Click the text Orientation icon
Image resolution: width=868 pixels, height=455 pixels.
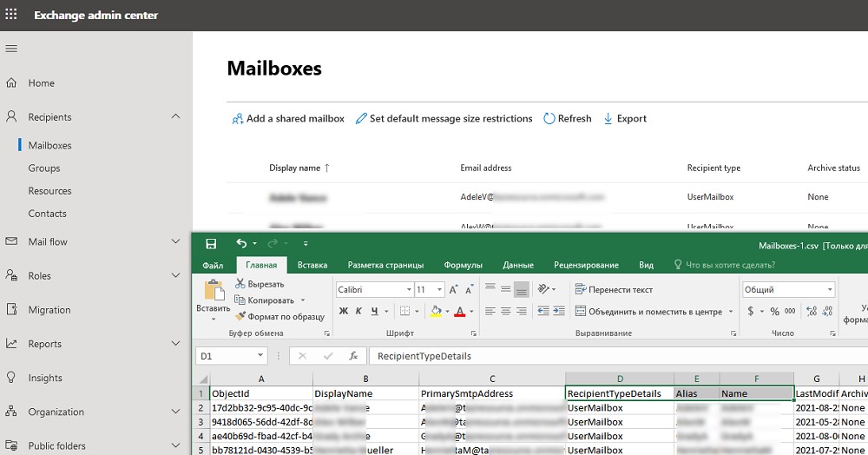543,289
